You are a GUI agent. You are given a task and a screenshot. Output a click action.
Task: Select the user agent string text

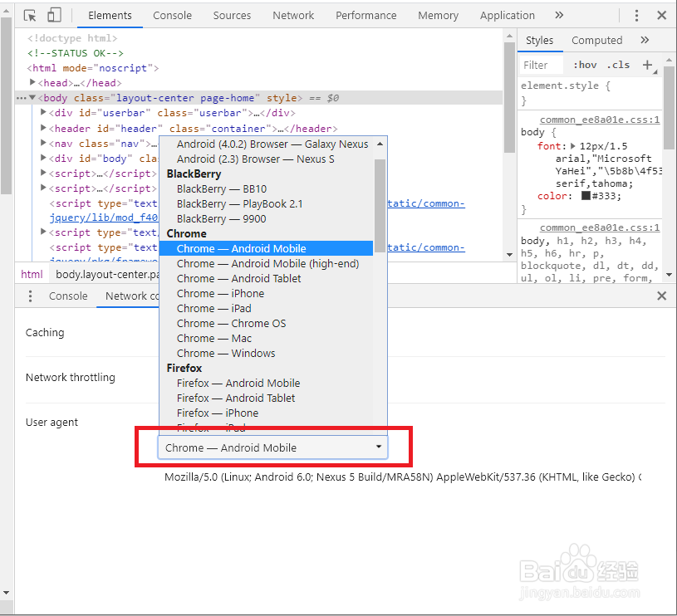tap(402, 477)
